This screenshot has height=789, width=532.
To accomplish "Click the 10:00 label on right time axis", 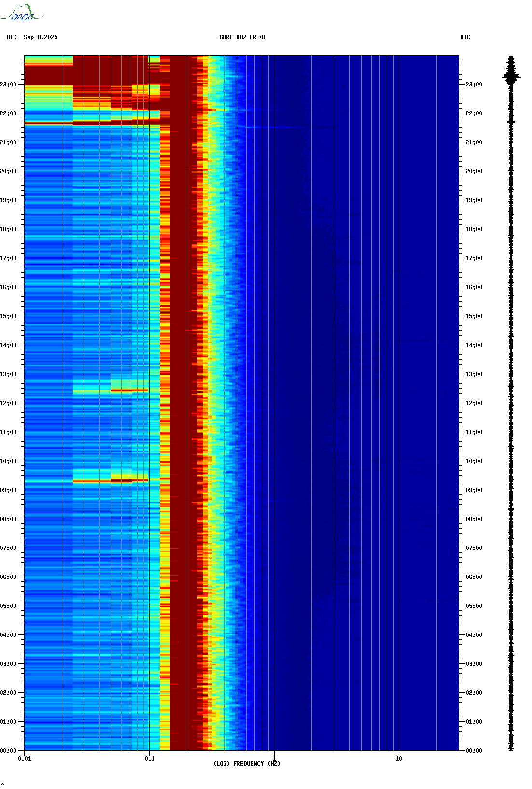I will [474, 461].
